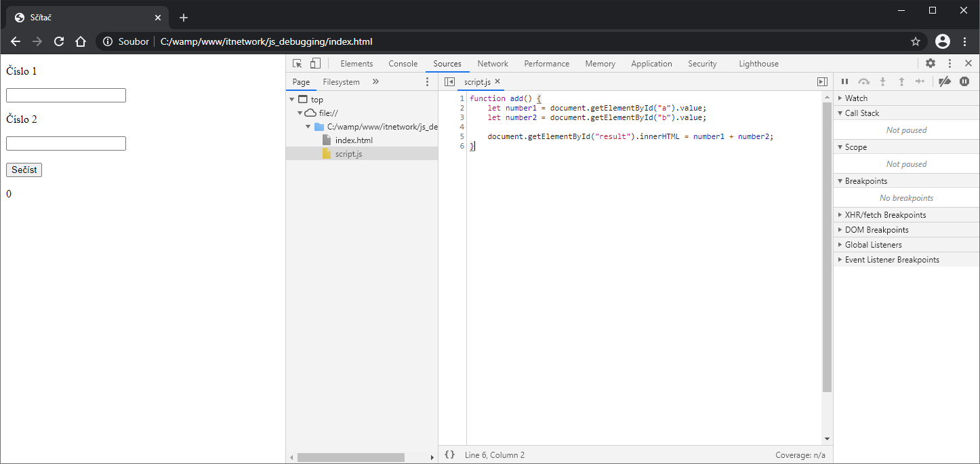Expand the Watch section

(856, 98)
